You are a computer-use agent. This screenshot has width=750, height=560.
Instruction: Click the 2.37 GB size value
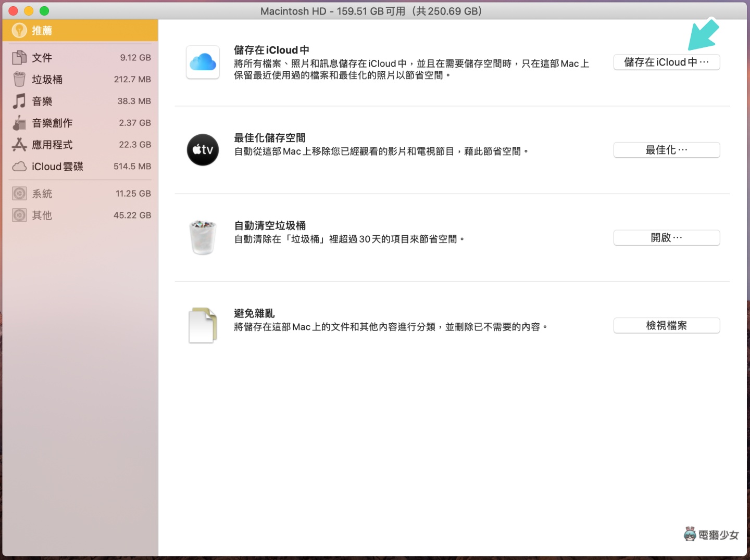135,123
